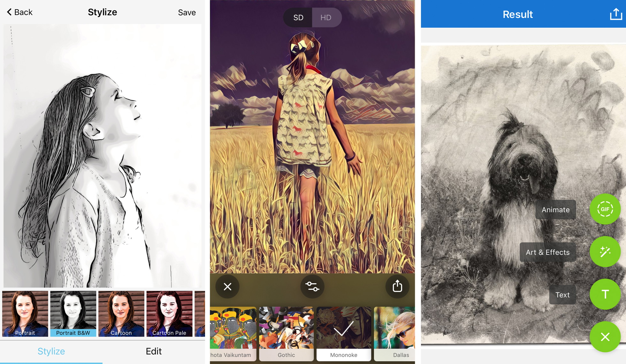Screen dimensions: 626x364
Task: Click the share icon in Result header
Action: pos(615,12)
